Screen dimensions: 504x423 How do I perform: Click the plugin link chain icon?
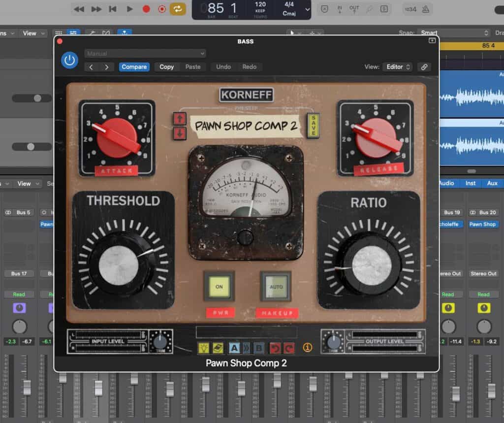pos(424,67)
